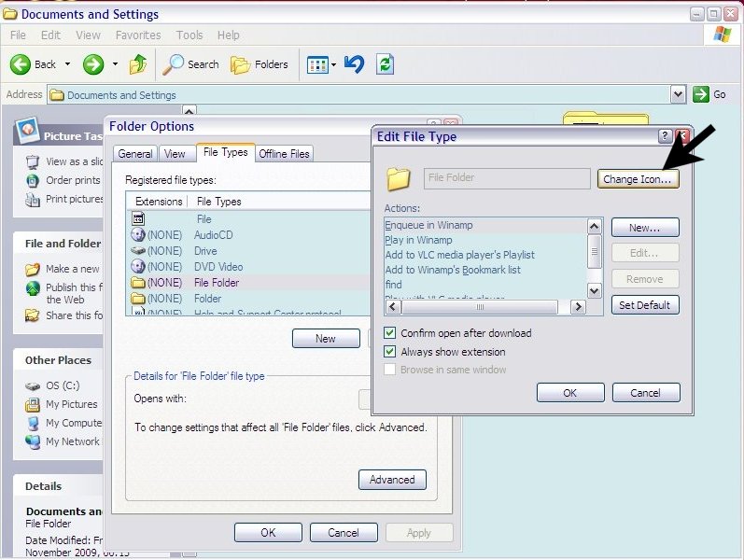Open the View menu
The image size is (744, 560).
88,35
